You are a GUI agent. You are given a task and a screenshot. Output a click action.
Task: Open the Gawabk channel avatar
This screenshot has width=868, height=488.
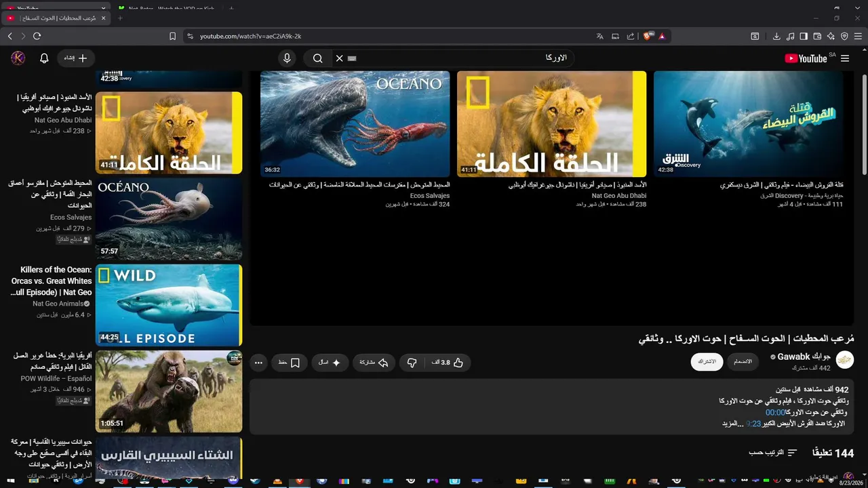pos(845,360)
